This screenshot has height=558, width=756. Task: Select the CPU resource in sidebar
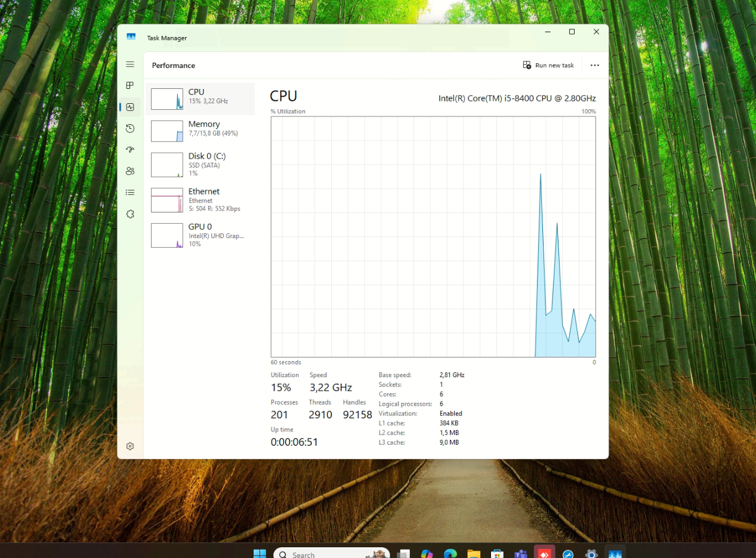click(200, 98)
